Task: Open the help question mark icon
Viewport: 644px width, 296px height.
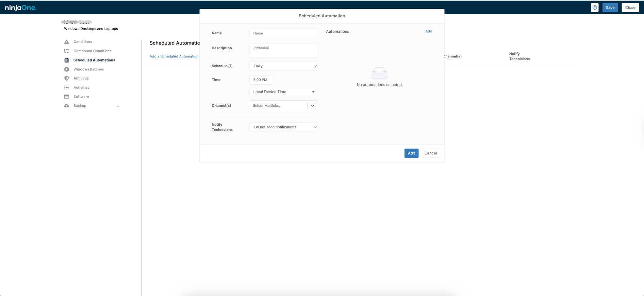Action: click(x=595, y=7)
